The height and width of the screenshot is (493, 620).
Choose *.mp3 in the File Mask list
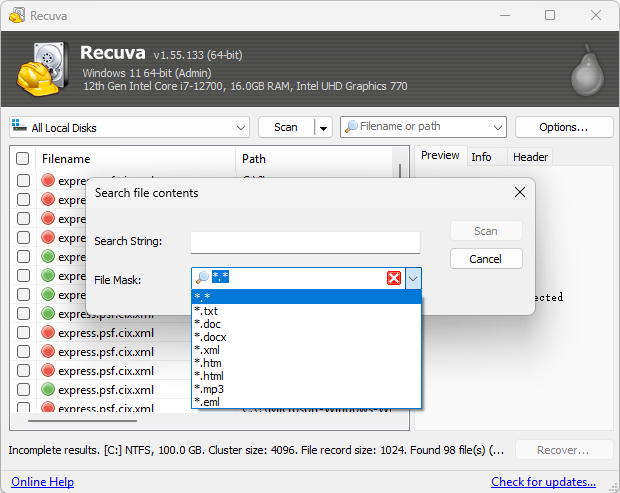tap(306, 389)
